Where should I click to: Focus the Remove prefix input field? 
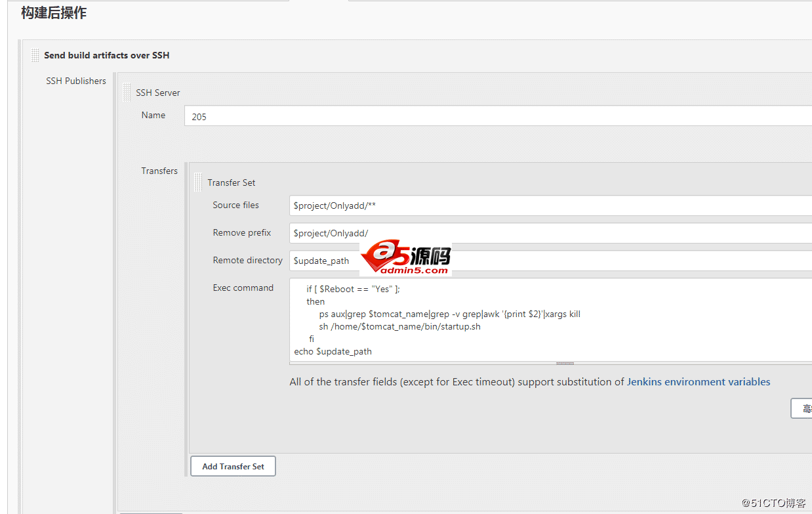(550, 233)
